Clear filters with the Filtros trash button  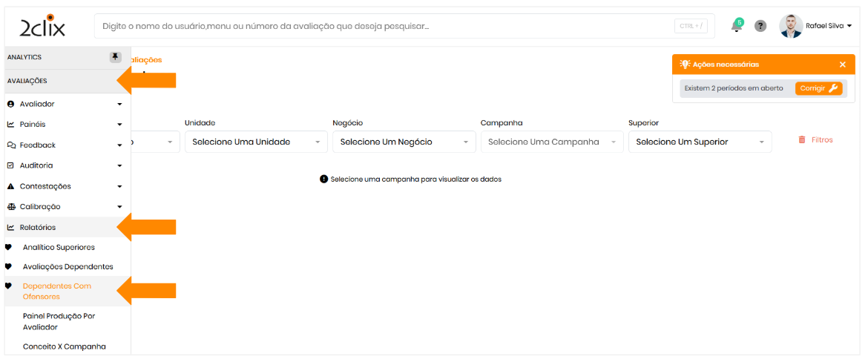815,139
